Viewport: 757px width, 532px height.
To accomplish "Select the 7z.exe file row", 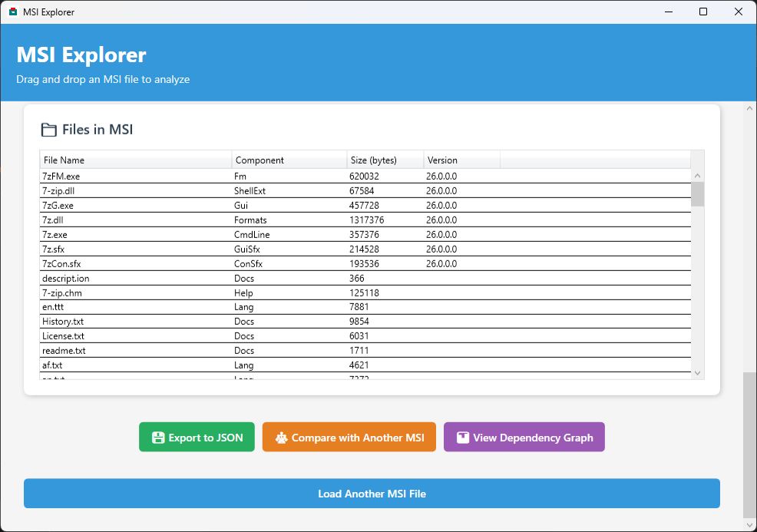I will click(365, 235).
